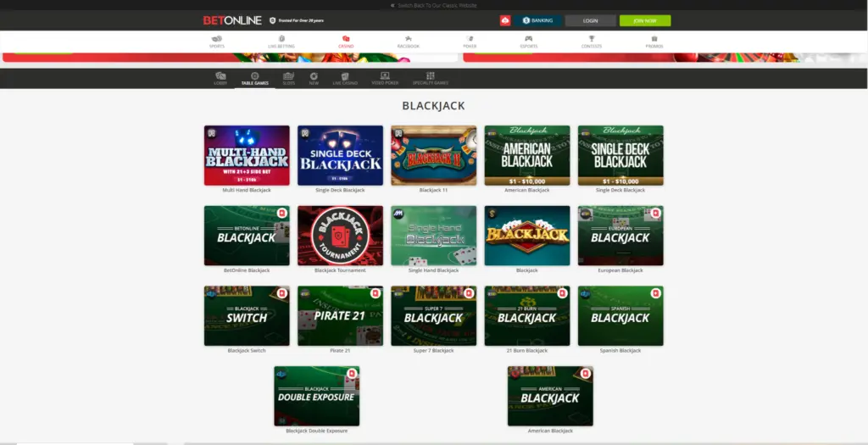This screenshot has width=868, height=445.
Task: Open the Blackjack Tournament game thumbnail
Action: pos(340,236)
